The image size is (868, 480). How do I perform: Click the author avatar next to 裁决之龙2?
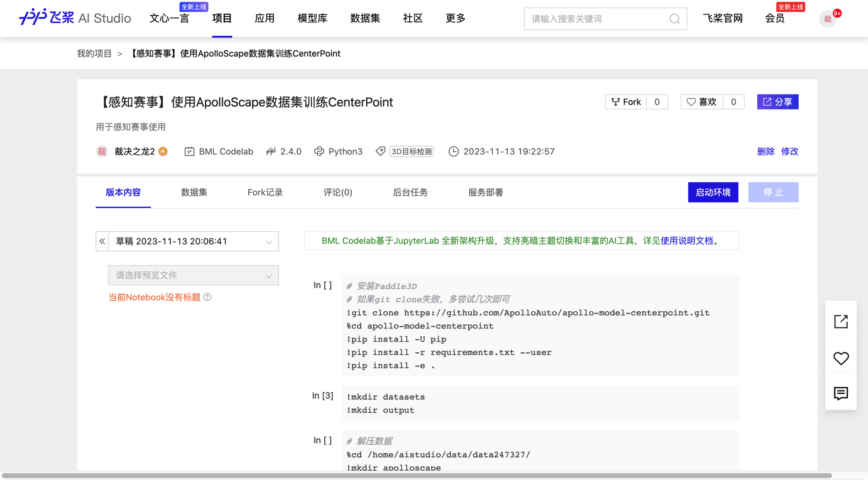102,151
